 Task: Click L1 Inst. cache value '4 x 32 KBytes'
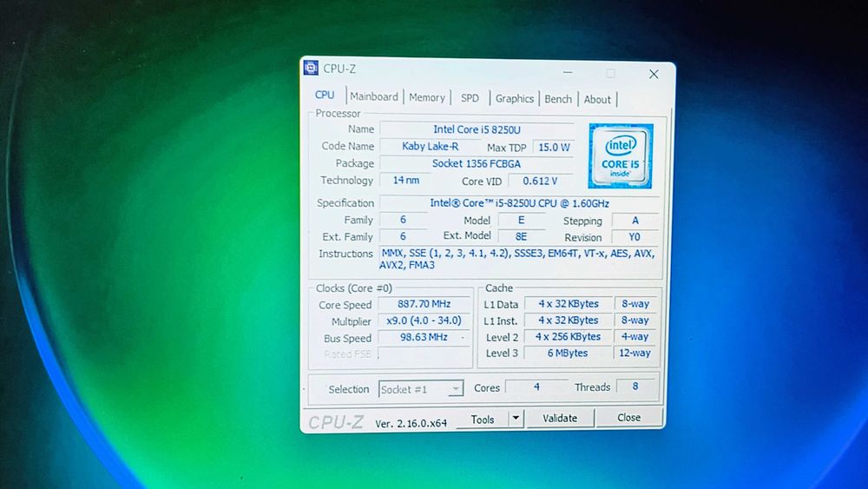(569, 320)
